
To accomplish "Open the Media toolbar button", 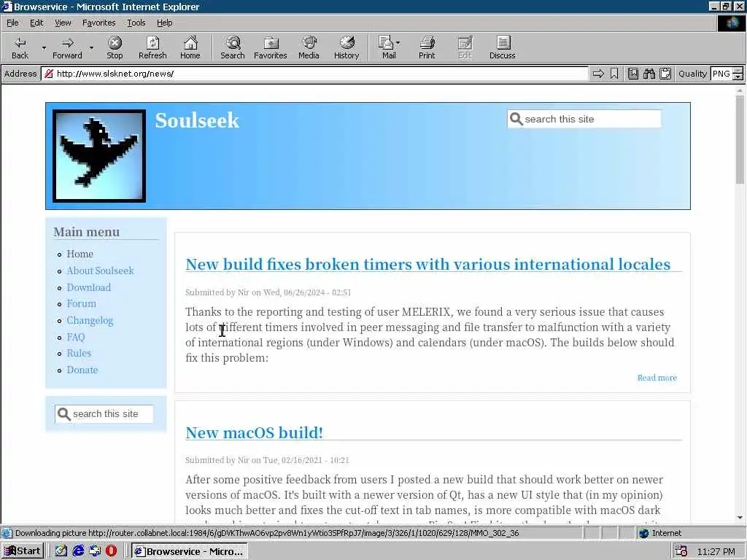I will 309,47.
